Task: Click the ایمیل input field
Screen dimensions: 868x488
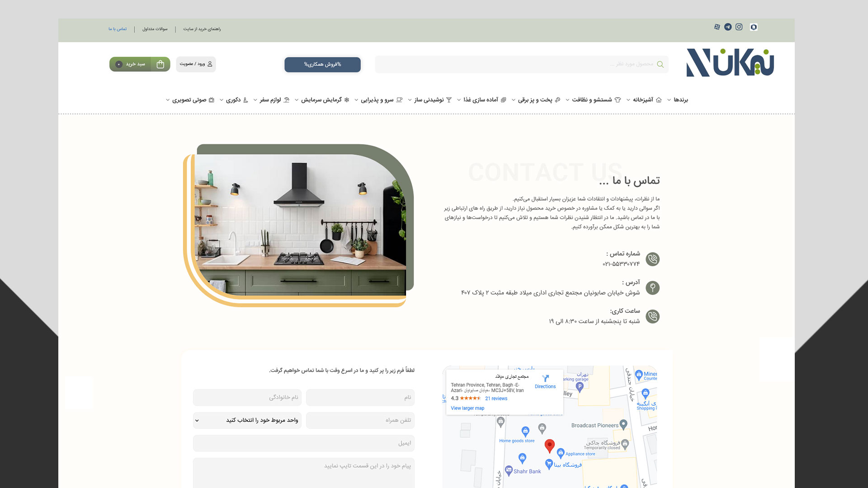Action: (304, 443)
